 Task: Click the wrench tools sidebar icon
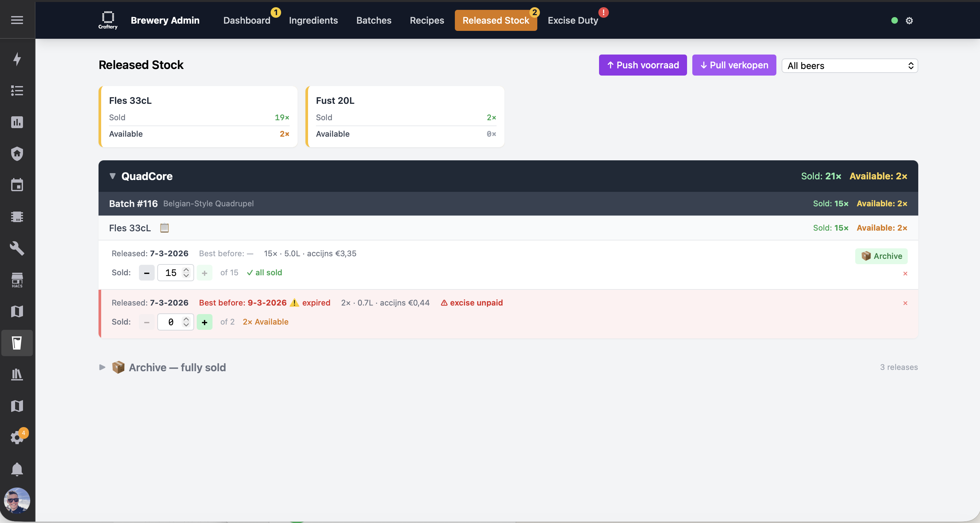(17, 248)
